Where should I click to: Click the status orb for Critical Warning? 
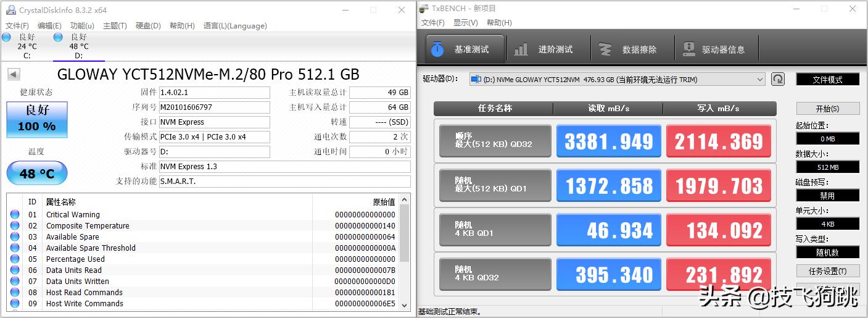pyautogui.click(x=15, y=215)
